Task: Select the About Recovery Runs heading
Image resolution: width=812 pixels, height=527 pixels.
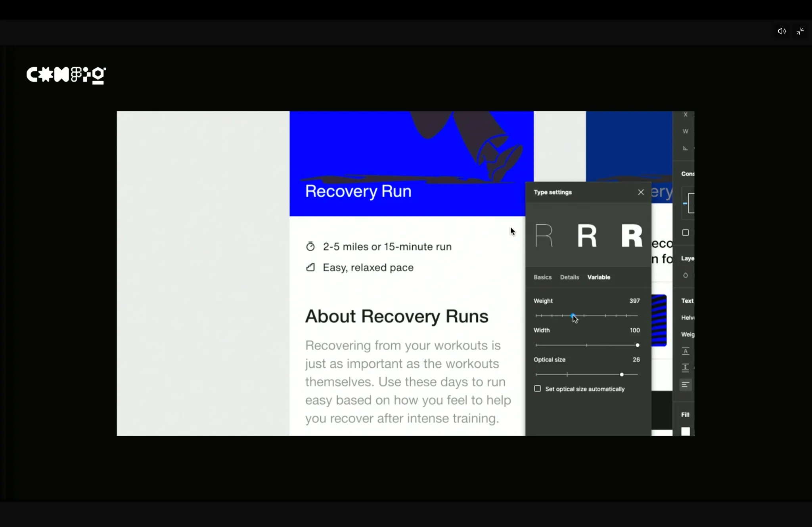Action: (x=396, y=317)
